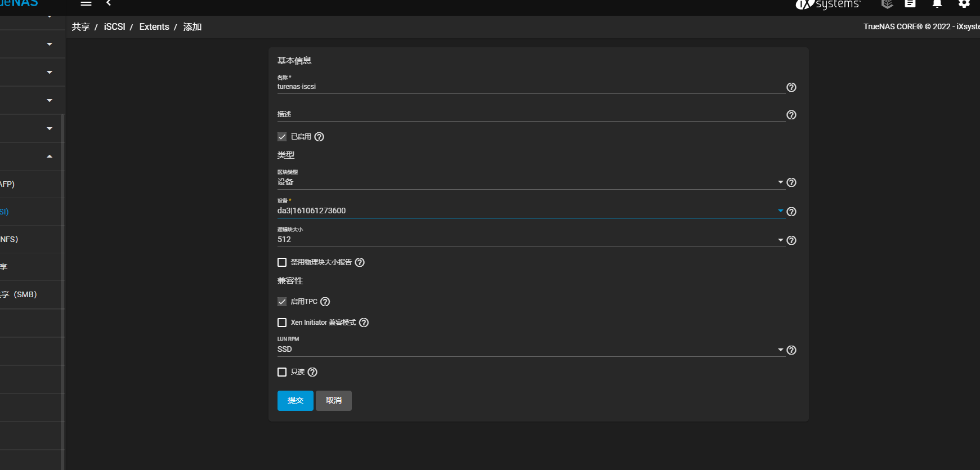Viewport: 980px width, 470px height.
Task: Open settings gear icon
Action: click(x=964, y=3)
